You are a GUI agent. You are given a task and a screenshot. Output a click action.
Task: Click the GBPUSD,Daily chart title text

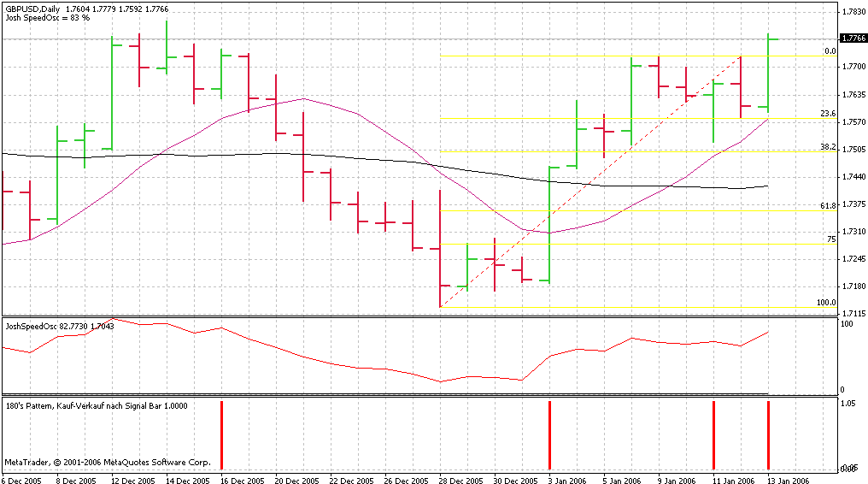(87, 9)
